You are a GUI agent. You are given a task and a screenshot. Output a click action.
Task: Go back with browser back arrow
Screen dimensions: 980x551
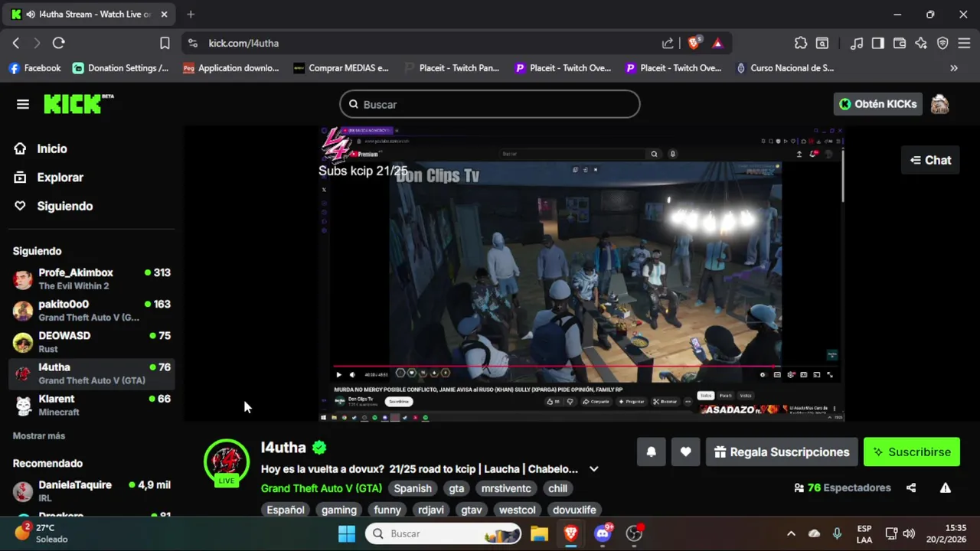tap(16, 44)
